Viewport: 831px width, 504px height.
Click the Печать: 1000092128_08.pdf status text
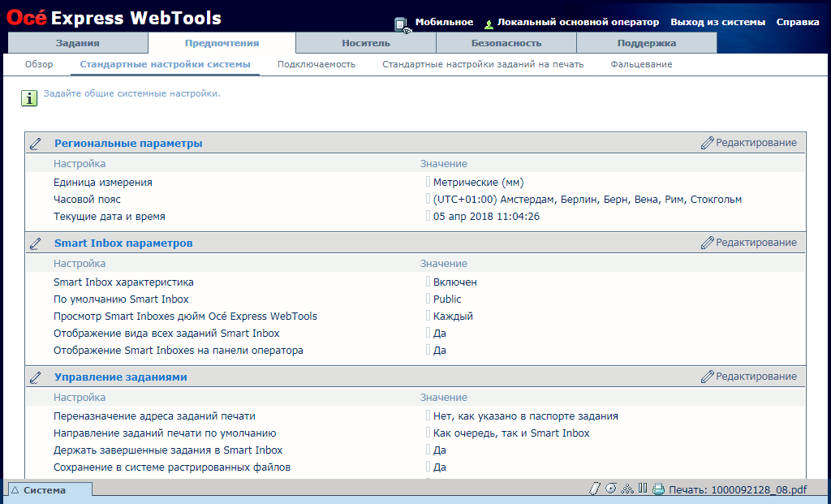pyautogui.click(x=738, y=489)
